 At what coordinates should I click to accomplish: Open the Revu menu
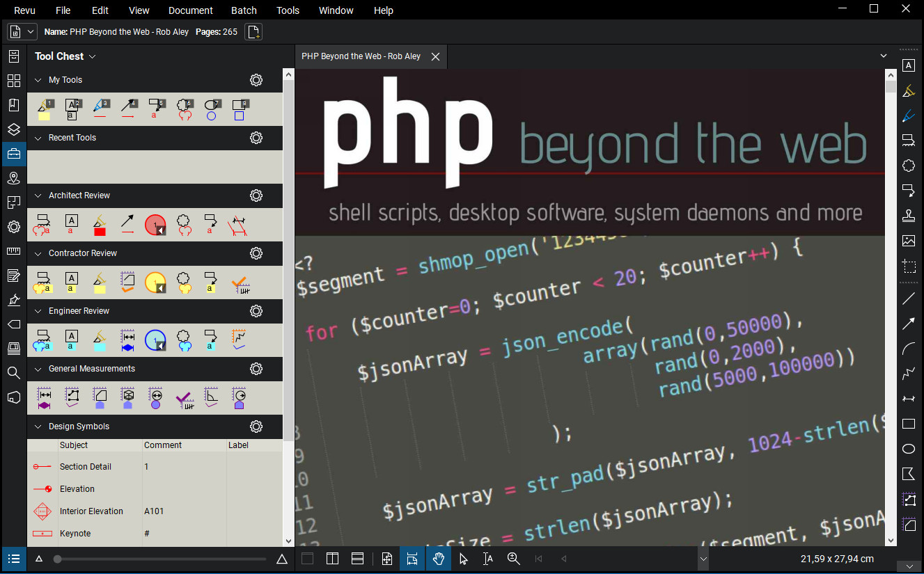click(x=24, y=10)
